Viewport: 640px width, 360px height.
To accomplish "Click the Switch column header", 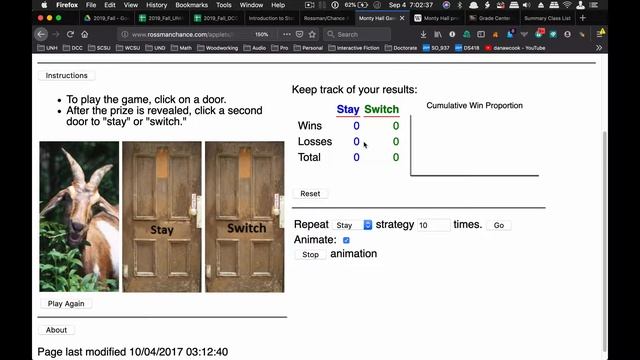I will (382, 109).
